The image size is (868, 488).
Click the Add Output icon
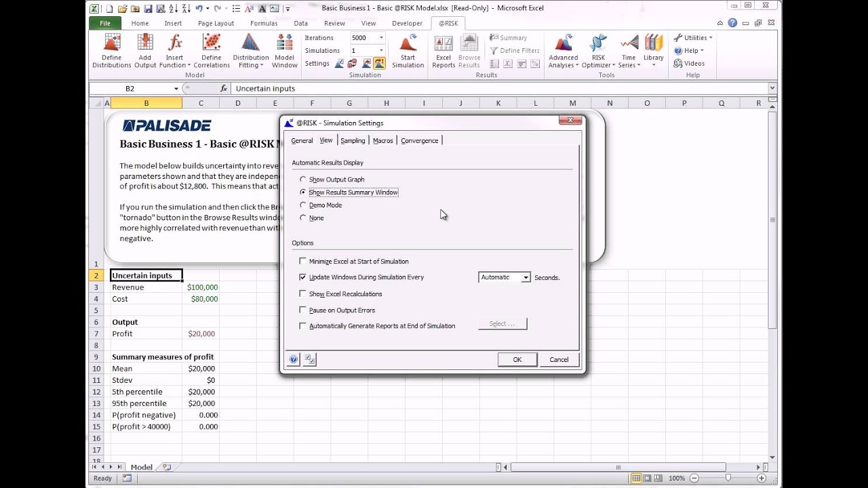pos(145,51)
